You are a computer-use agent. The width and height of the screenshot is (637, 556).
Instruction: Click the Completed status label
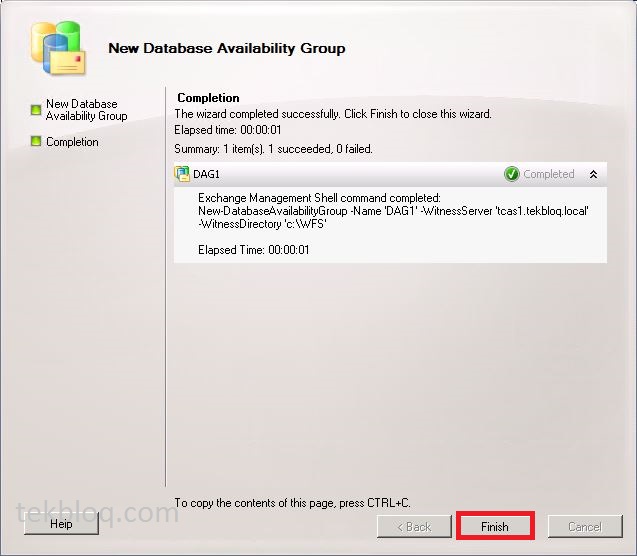pos(548,174)
